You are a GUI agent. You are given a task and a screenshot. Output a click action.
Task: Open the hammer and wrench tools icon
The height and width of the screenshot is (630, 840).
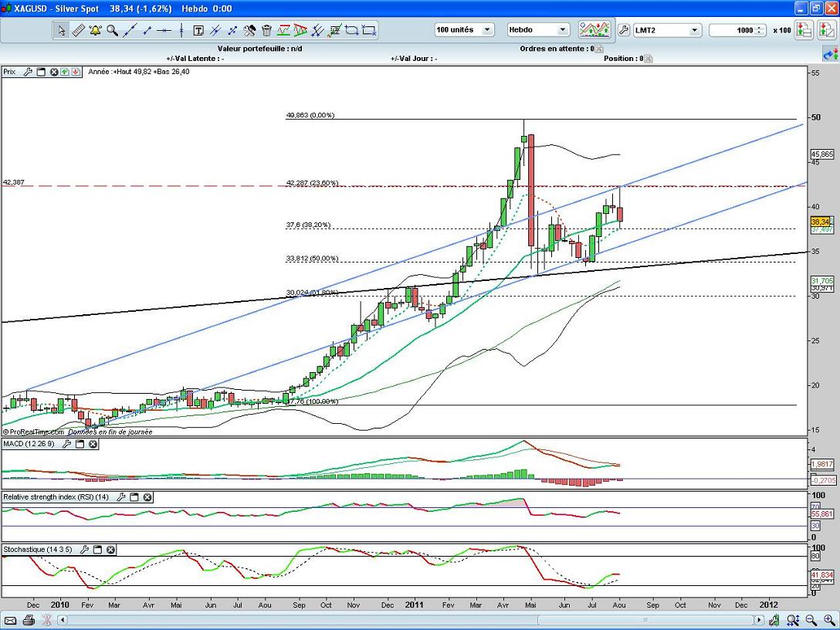pos(249,30)
